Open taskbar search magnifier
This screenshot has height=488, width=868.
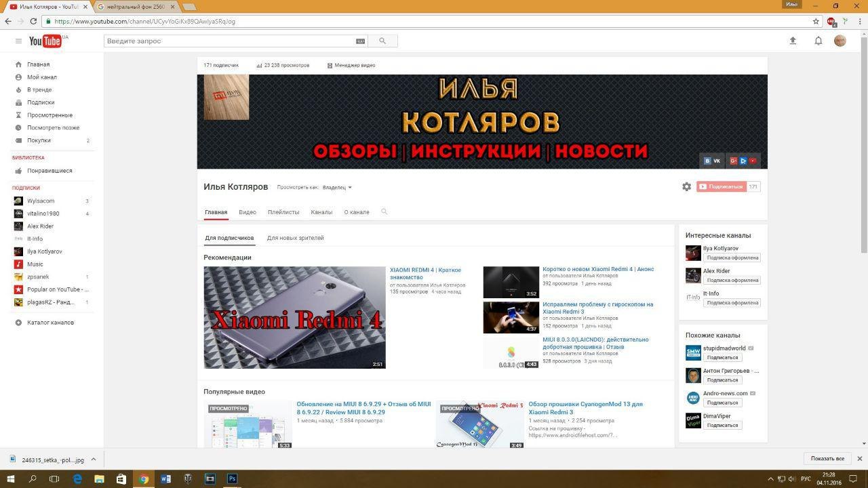[x=33, y=479]
